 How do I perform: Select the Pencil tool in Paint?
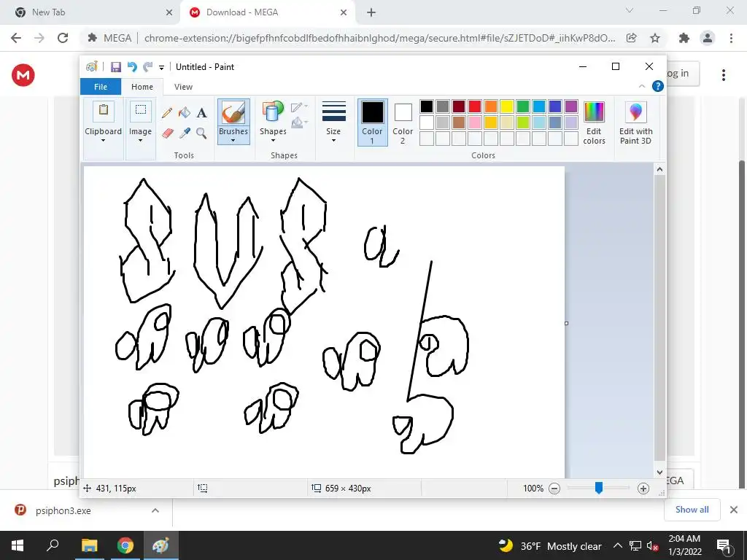[x=167, y=113]
